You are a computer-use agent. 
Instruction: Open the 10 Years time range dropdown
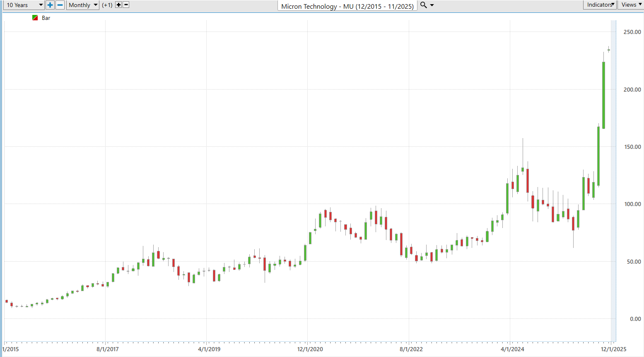coord(24,5)
